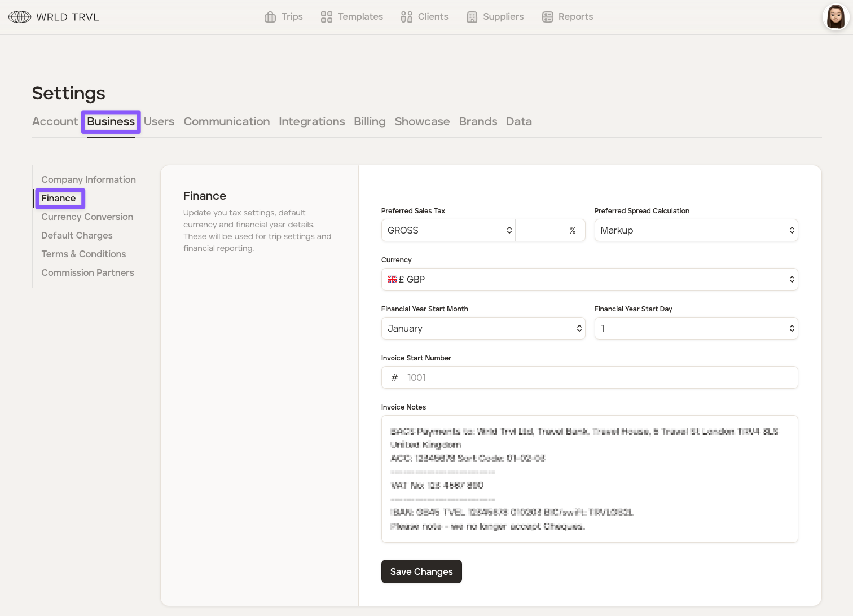Expand the Preferred Spread Calculation dropdown
The height and width of the screenshot is (616, 853).
click(x=696, y=230)
